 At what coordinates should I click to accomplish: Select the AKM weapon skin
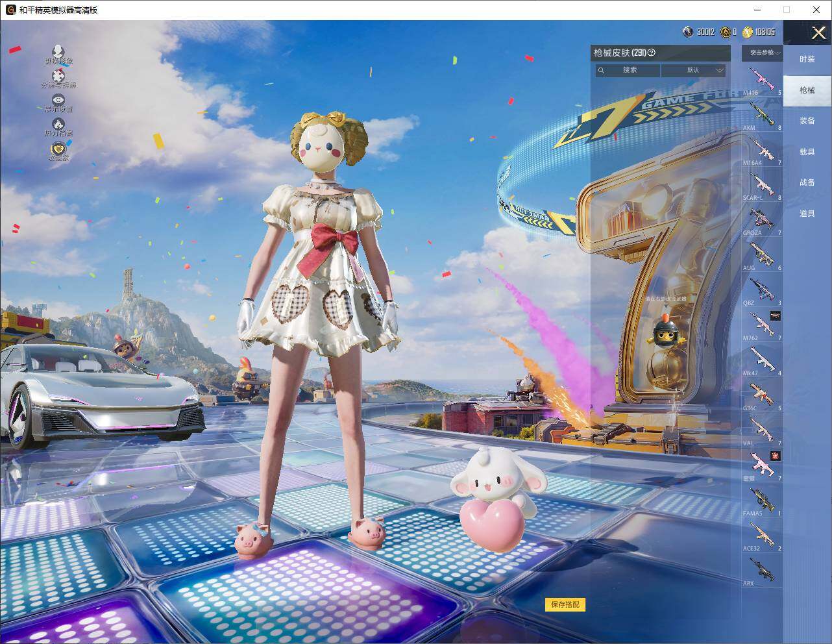point(762,116)
